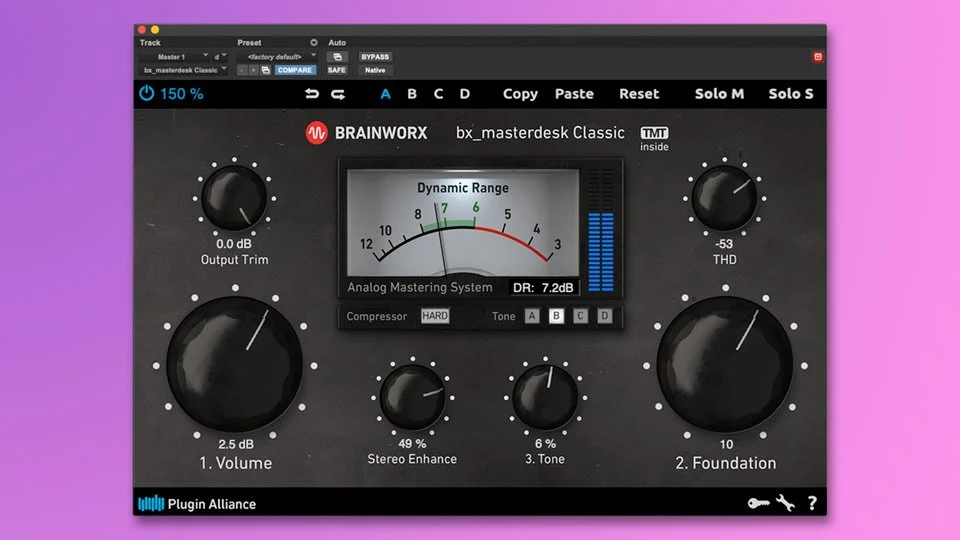Select Tone filter A
Viewport: 960px width, 540px height.
[532, 316]
